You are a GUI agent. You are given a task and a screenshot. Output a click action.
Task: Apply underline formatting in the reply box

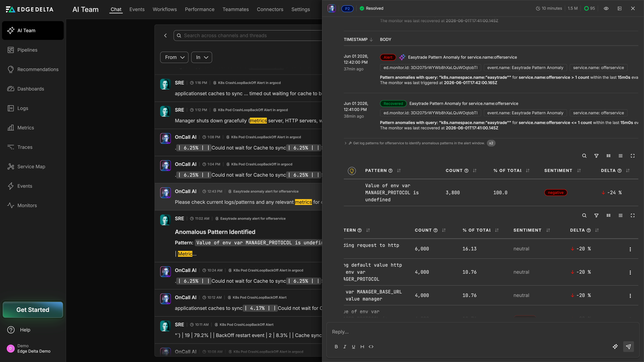(354, 347)
